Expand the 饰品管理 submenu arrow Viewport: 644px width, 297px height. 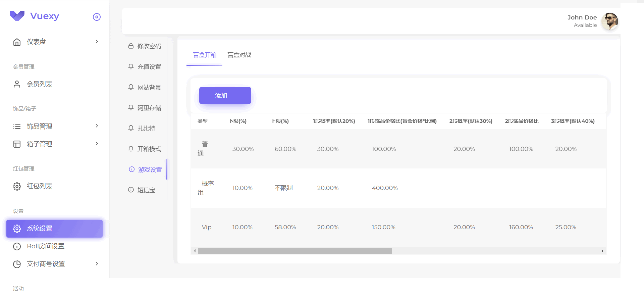[x=97, y=126]
